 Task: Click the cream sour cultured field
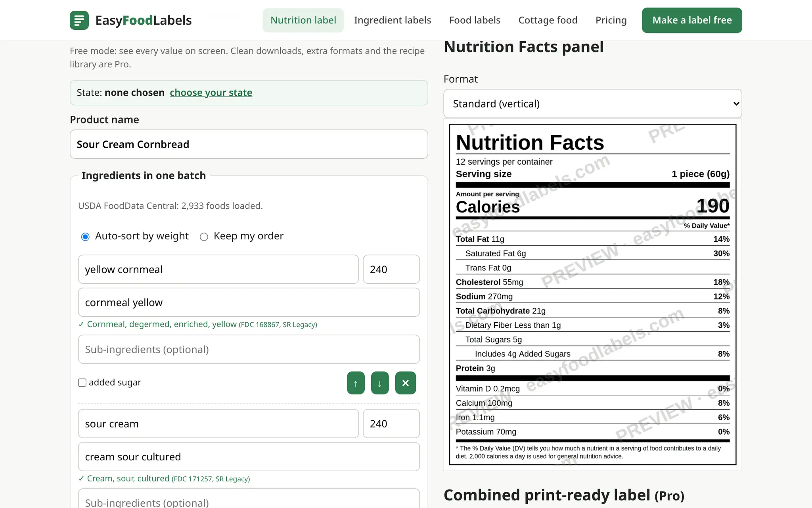click(x=249, y=457)
